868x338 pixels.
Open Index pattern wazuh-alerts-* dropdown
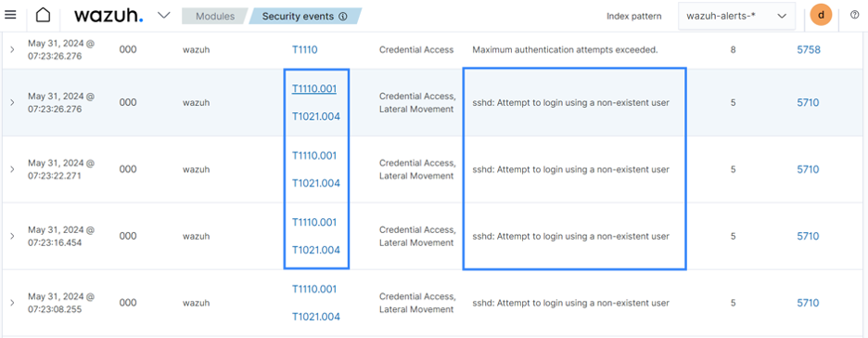click(737, 16)
